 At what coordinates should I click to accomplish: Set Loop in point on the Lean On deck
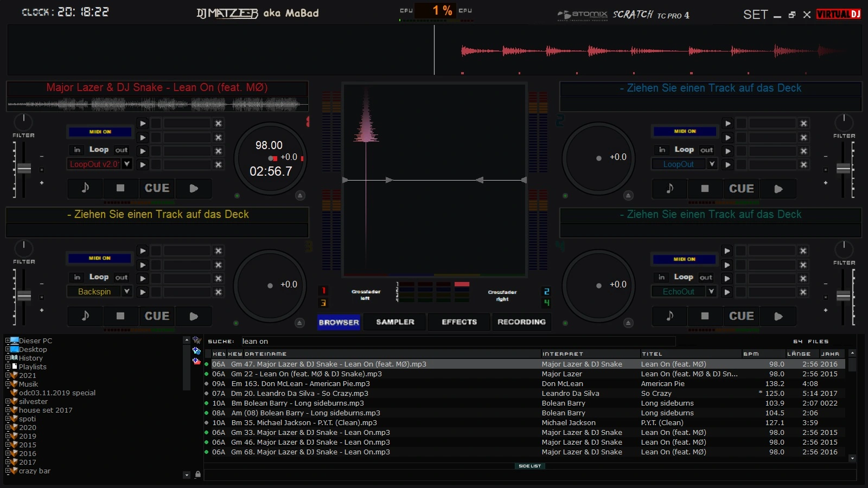pyautogui.click(x=77, y=150)
